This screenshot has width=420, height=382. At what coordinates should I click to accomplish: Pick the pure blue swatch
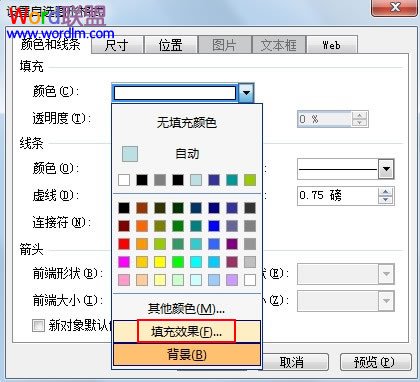pos(214,226)
